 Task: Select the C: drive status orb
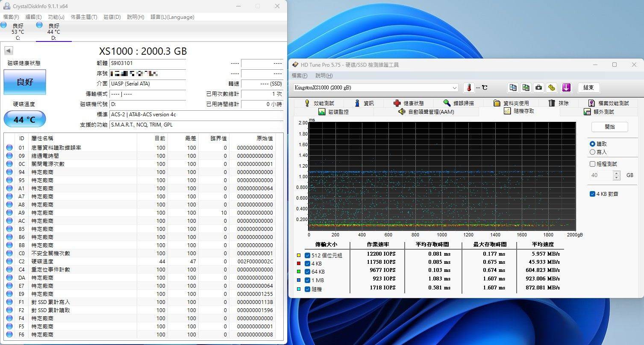[4, 25]
